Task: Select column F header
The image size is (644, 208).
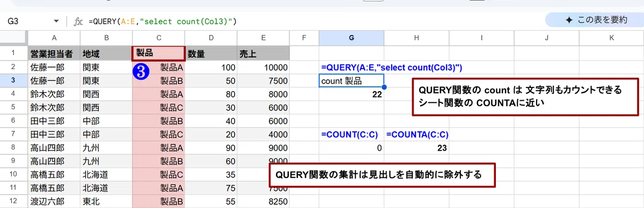Action: [x=304, y=38]
